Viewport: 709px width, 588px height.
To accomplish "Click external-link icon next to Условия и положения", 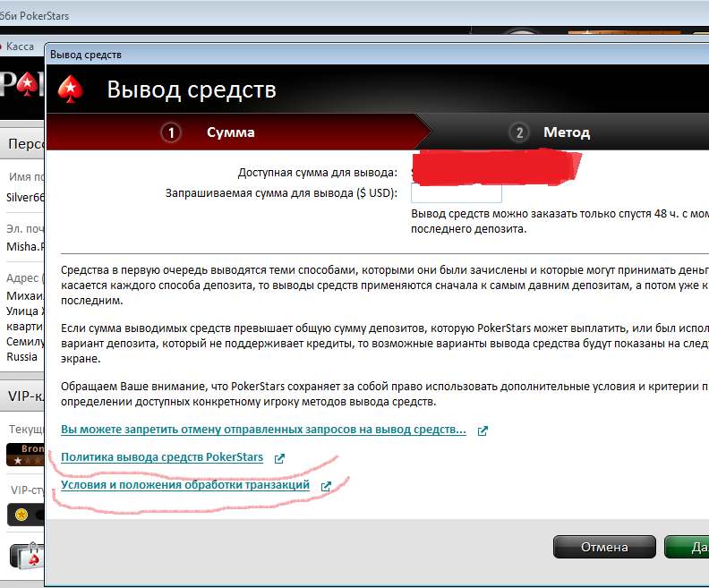I will (326, 486).
